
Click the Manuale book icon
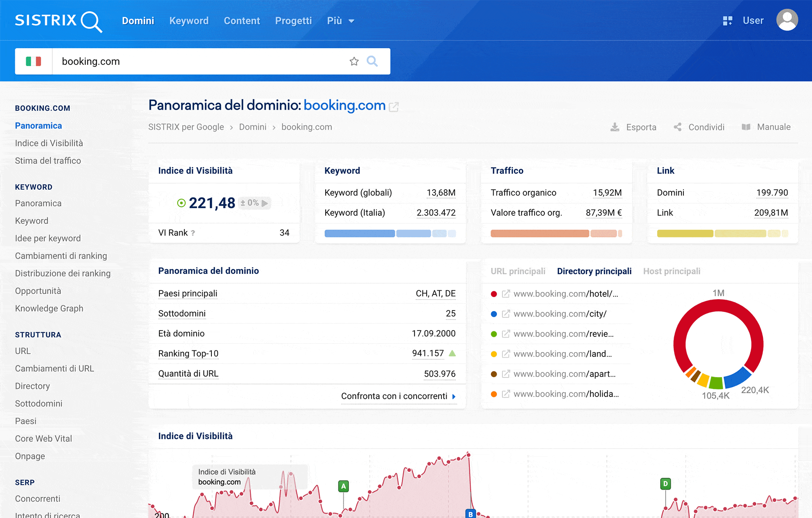(746, 127)
